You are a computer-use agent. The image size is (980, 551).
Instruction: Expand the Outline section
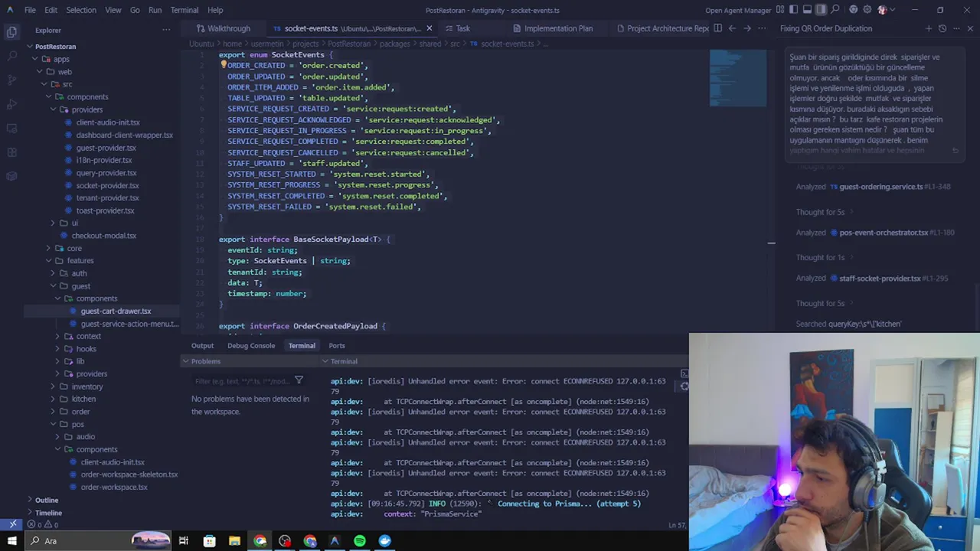tap(46, 500)
